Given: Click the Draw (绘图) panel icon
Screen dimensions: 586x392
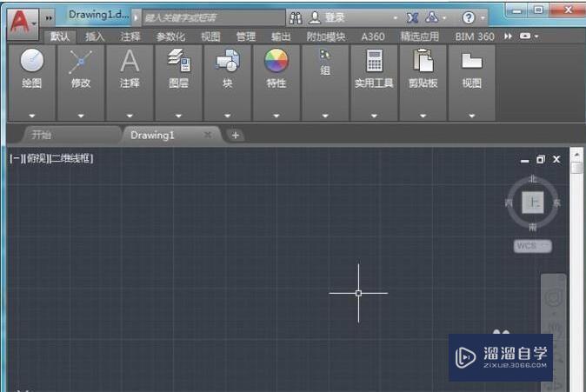Looking at the screenshot, I should click(32, 60).
